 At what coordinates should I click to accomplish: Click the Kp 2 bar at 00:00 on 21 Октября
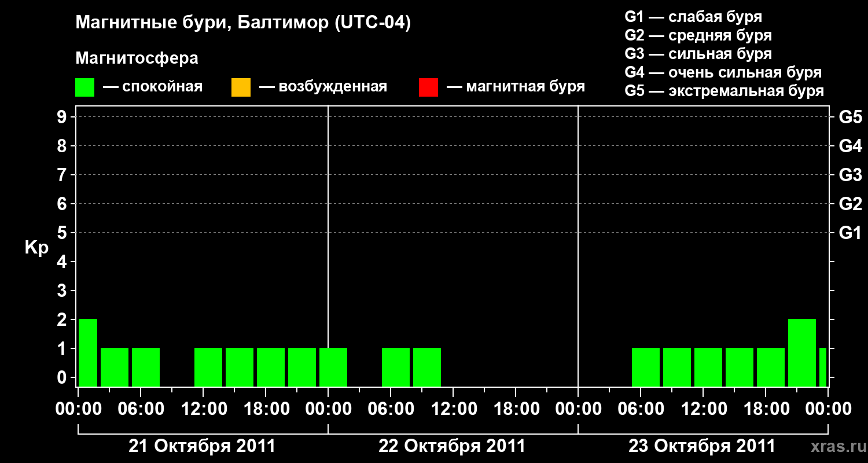88,352
